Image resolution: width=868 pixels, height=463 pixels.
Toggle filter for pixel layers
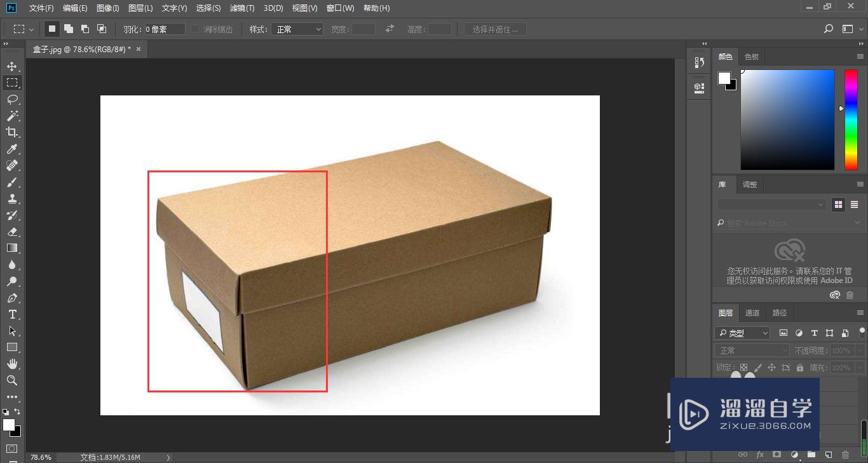point(783,333)
